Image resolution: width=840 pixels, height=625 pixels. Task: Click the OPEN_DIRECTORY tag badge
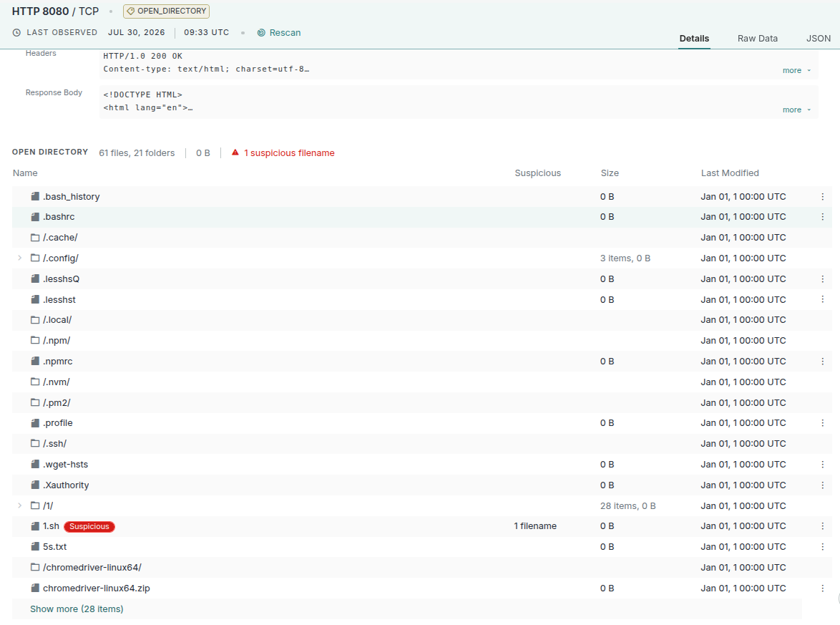[x=166, y=11]
